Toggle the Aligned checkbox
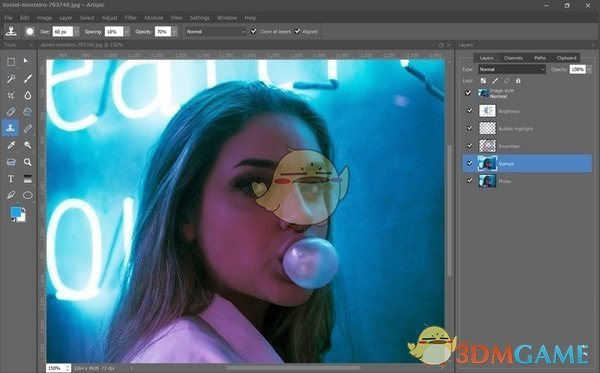 click(x=297, y=31)
